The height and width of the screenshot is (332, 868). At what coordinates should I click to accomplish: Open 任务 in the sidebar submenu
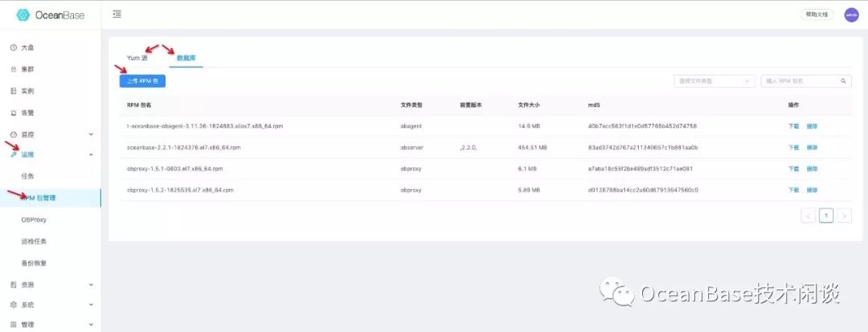(x=27, y=177)
